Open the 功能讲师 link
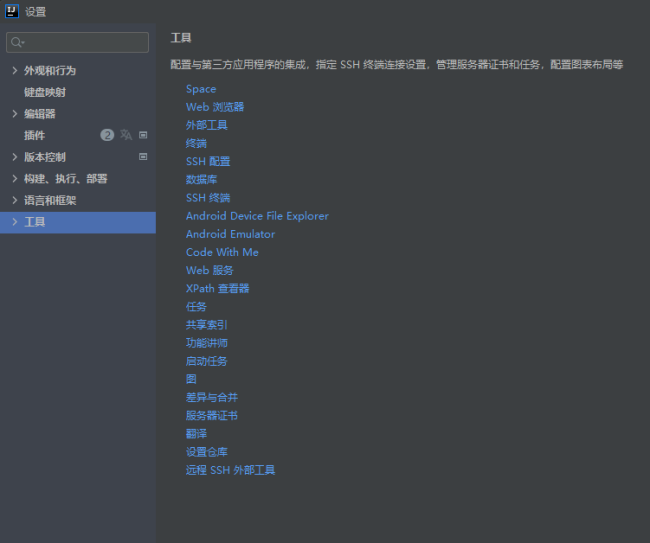 [206, 343]
